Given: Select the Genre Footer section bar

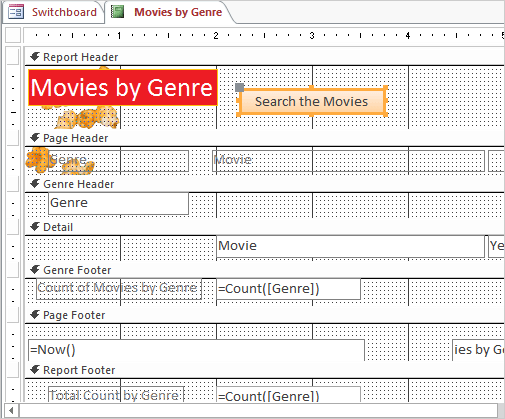Looking at the screenshot, I should click(265, 270).
